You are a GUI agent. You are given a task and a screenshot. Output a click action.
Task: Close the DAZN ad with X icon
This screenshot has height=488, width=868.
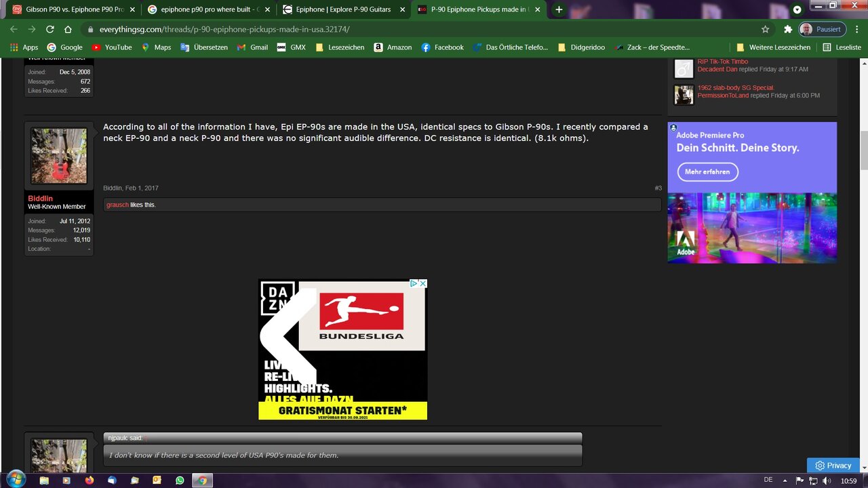click(422, 283)
